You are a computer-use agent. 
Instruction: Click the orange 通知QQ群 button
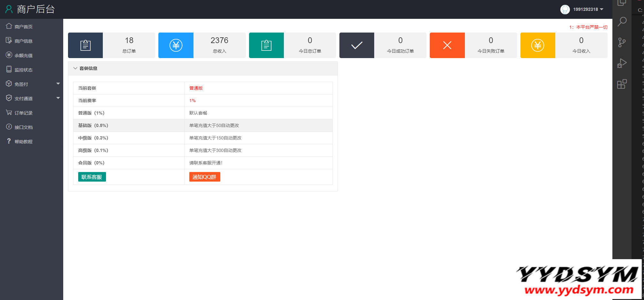tap(204, 177)
